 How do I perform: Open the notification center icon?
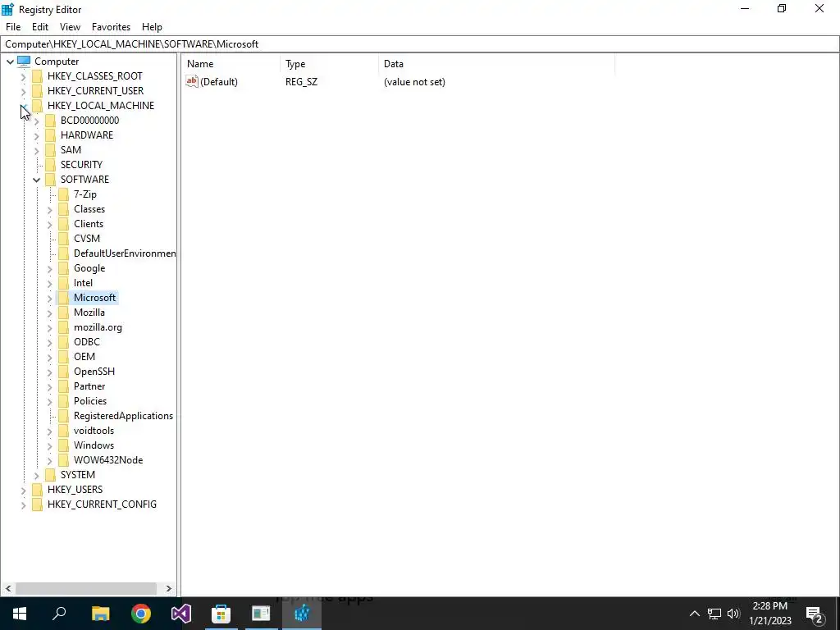click(815, 614)
